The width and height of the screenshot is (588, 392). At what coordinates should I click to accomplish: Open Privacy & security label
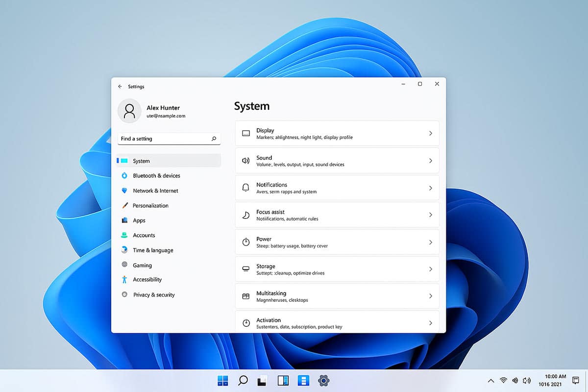point(154,295)
